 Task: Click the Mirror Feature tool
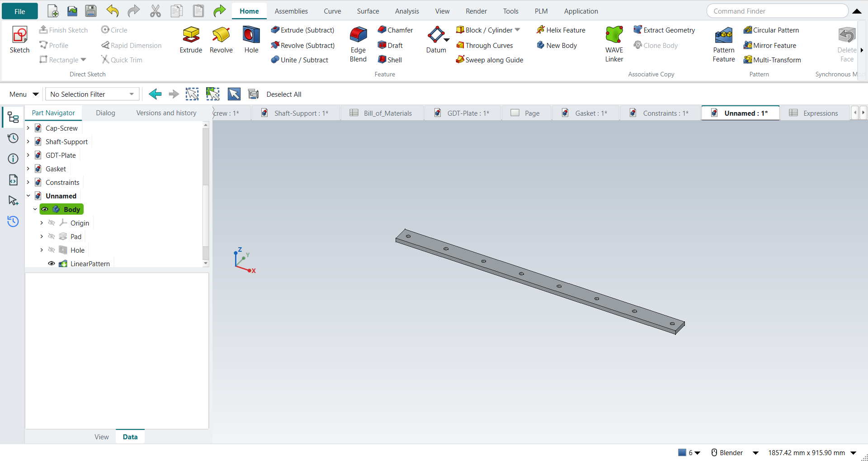coord(770,45)
